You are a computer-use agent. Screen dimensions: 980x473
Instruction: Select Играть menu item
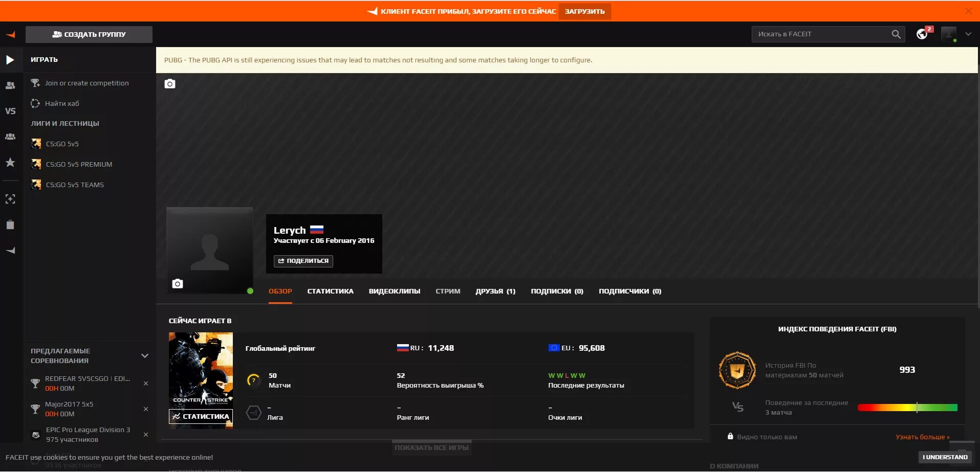click(44, 60)
